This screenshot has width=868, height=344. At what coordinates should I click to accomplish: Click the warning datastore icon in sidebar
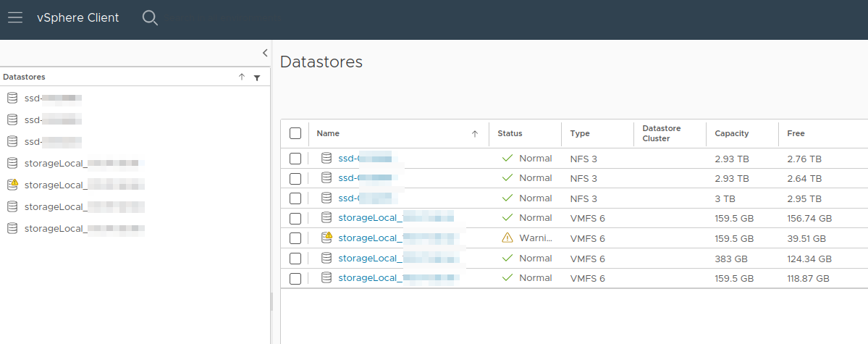(x=13, y=184)
